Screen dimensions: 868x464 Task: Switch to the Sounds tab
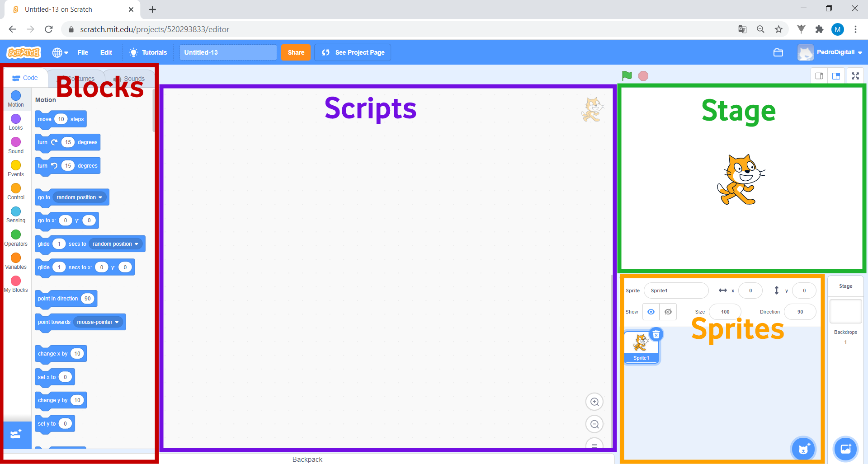click(x=129, y=79)
